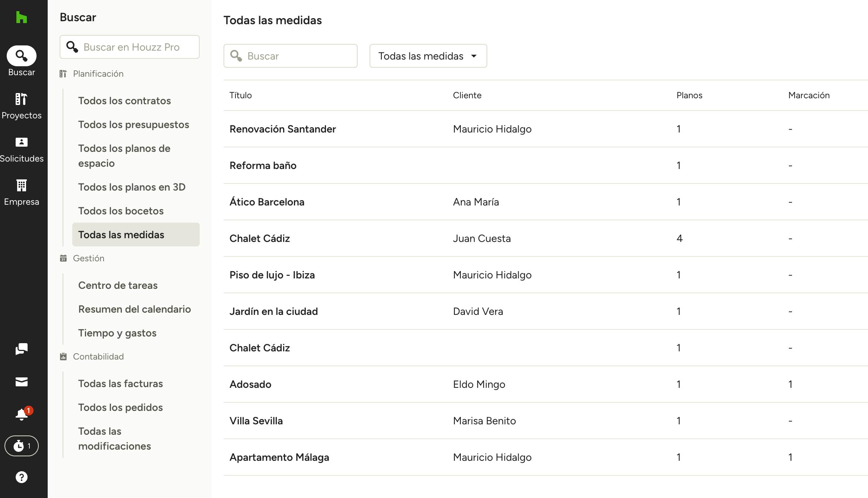
Task: Open the Buscar search icon in sidebar
Action: point(21,56)
